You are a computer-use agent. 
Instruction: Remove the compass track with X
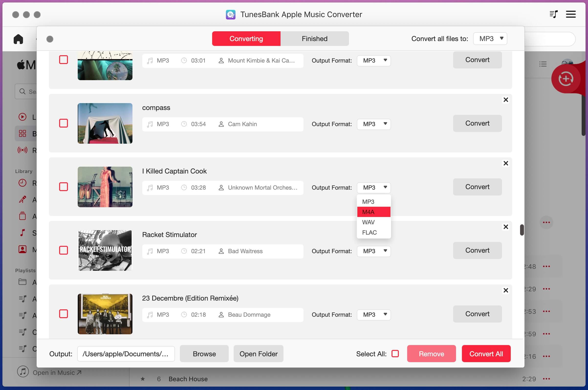[506, 100]
